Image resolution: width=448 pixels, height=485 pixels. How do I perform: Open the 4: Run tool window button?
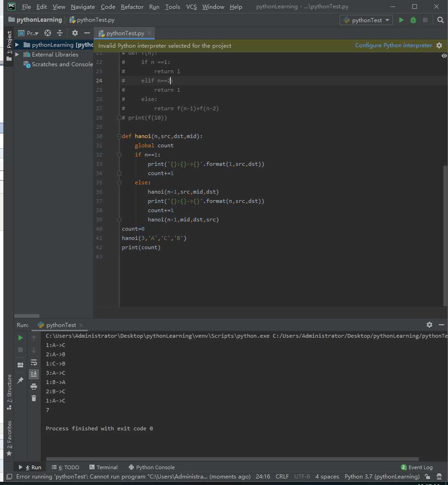tap(30, 467)
